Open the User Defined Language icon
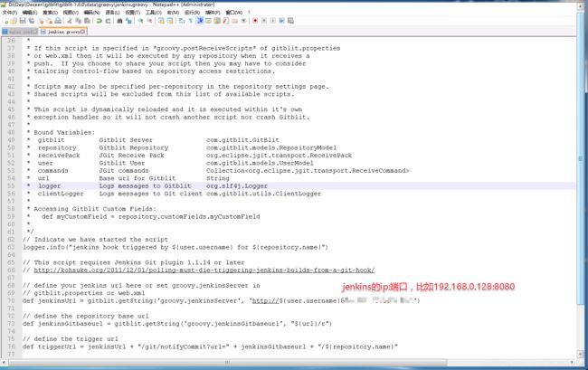The width and height of the screenshot is (588, 370). (x=208, y=21)
